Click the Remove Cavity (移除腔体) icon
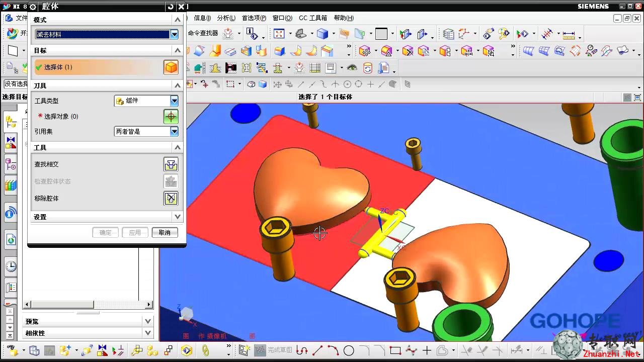 click(x=171, y=198)
